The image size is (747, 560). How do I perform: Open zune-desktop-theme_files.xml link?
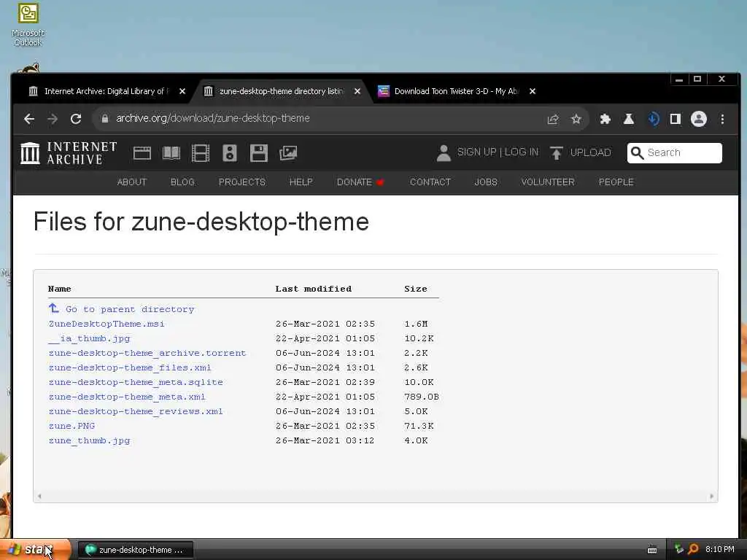pos(130,367)
